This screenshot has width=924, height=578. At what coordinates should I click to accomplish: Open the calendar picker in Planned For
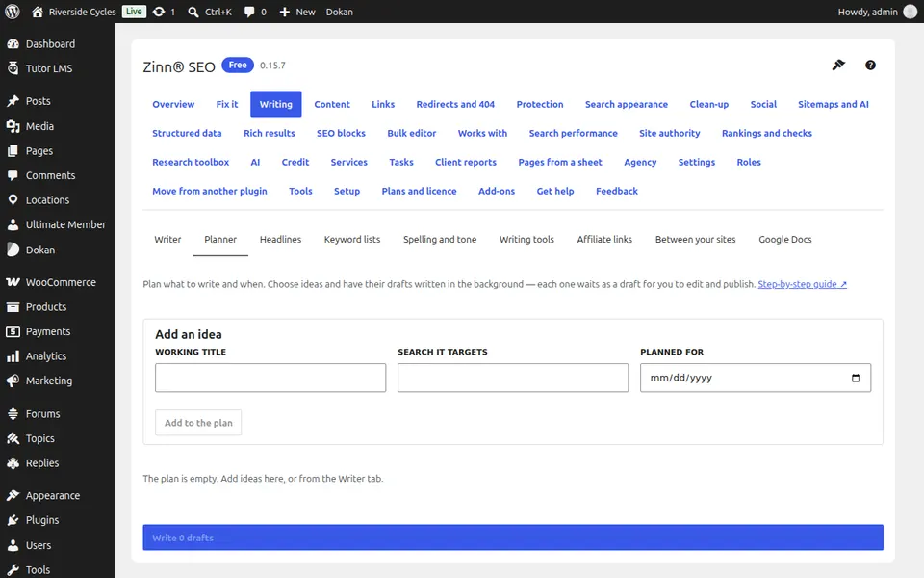(x=856, y=378)
